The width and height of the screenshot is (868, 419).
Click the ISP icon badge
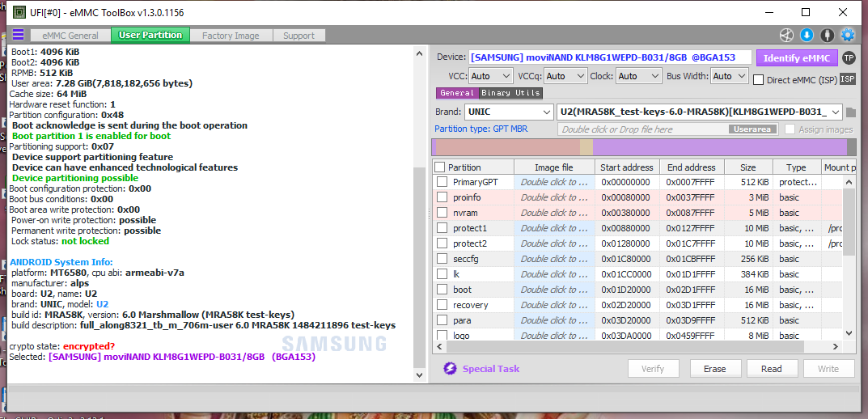pos(847,78)
